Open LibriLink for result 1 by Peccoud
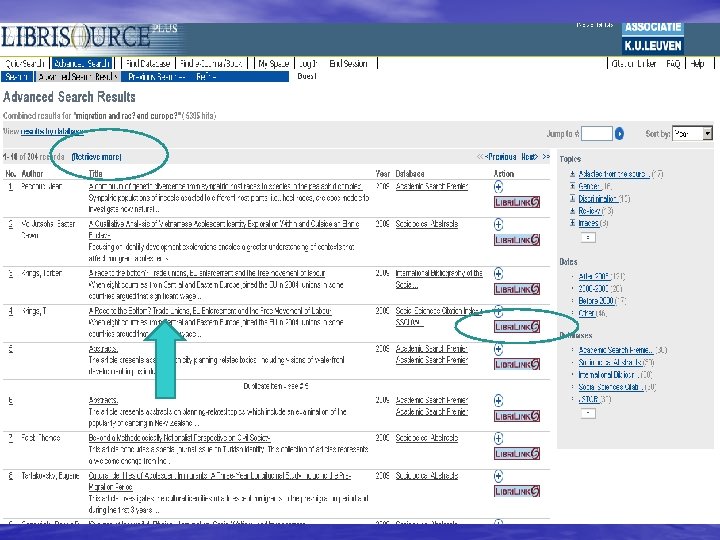 (x=517, y=202)
